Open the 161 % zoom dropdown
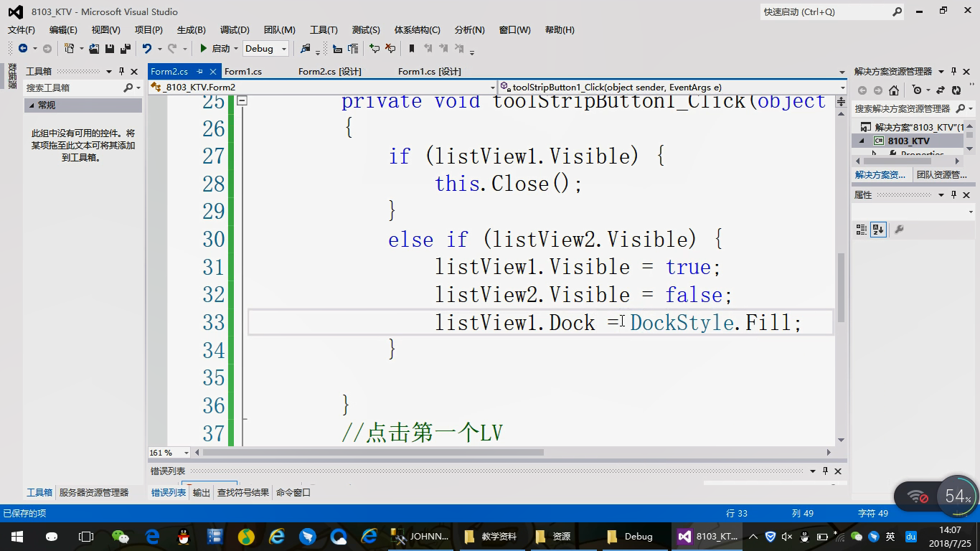980x551 pixels. coord(187,453)
